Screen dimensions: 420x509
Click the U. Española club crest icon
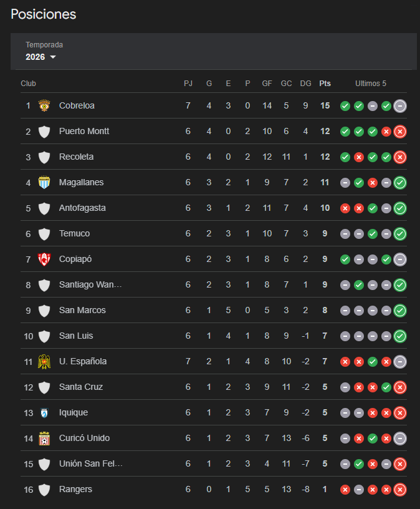tap(44, 361)
